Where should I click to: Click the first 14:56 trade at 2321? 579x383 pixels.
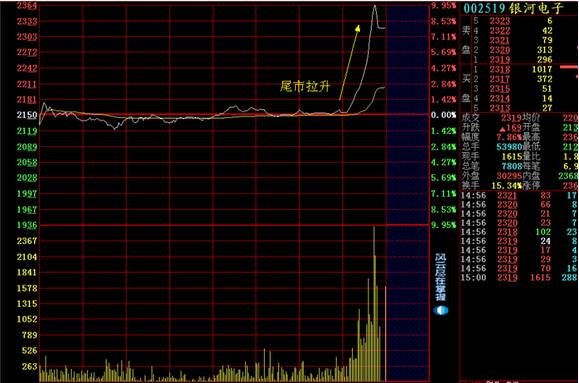519,196
